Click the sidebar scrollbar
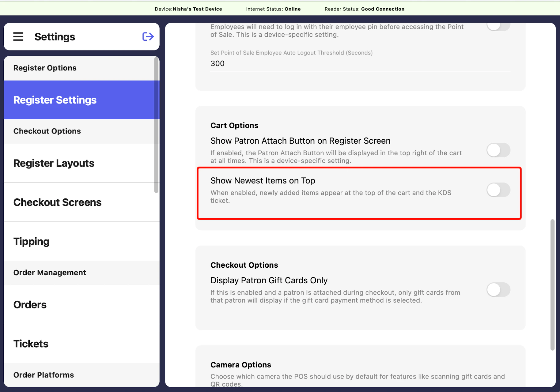 156,125
